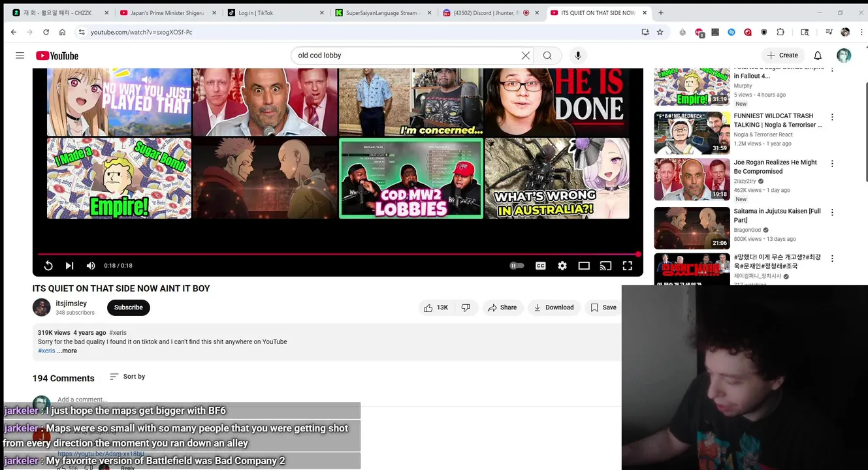Open YouTube notifications bell
Image resolution: width=868 pixels, height=470 pixels.
[818, 55]
